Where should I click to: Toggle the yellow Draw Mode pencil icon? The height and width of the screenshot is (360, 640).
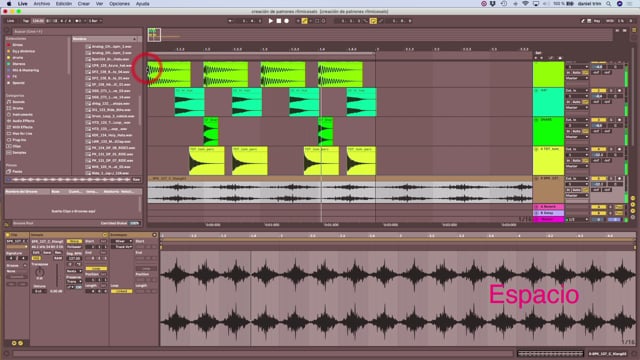coord(304,21)
